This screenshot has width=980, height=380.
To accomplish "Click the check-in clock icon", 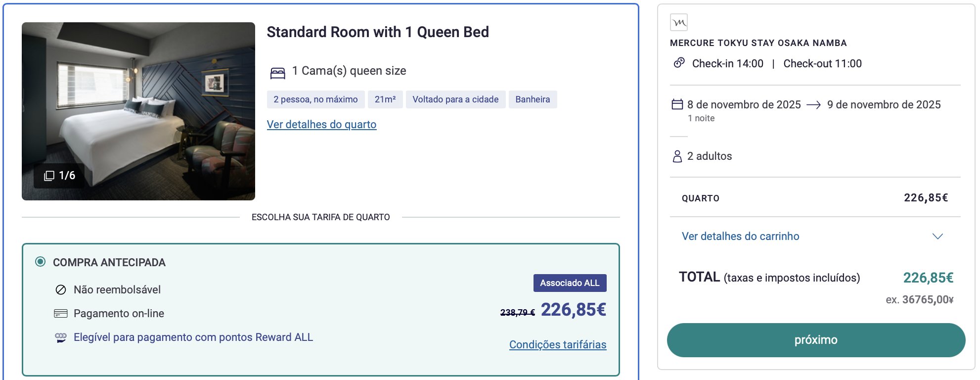I will tap(679, 63).
